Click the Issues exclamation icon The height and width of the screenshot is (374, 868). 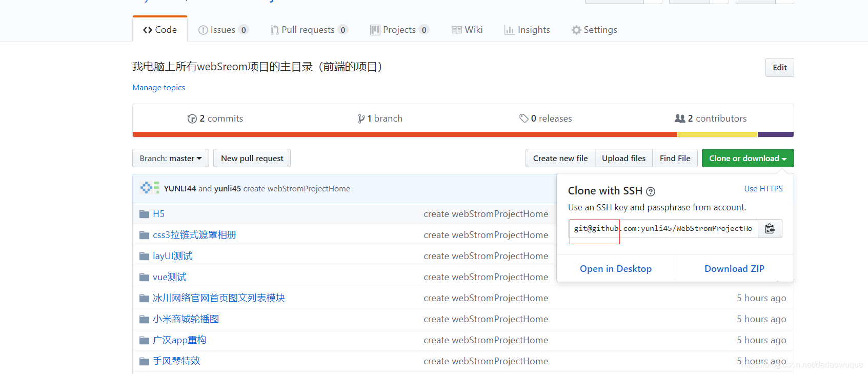(x=203, y=30)
